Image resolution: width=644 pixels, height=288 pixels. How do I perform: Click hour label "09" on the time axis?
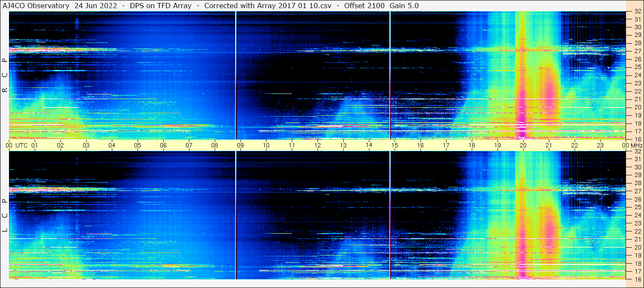[x=240, y=145]
